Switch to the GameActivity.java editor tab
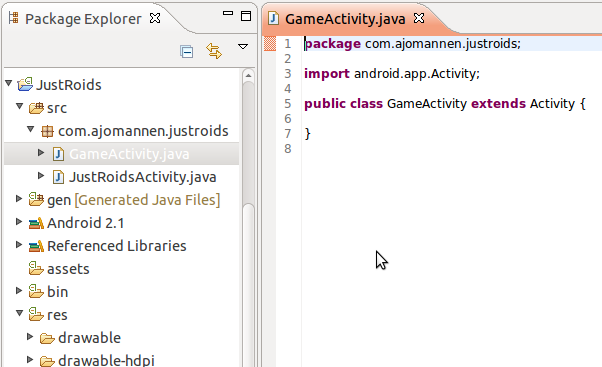 345,19
